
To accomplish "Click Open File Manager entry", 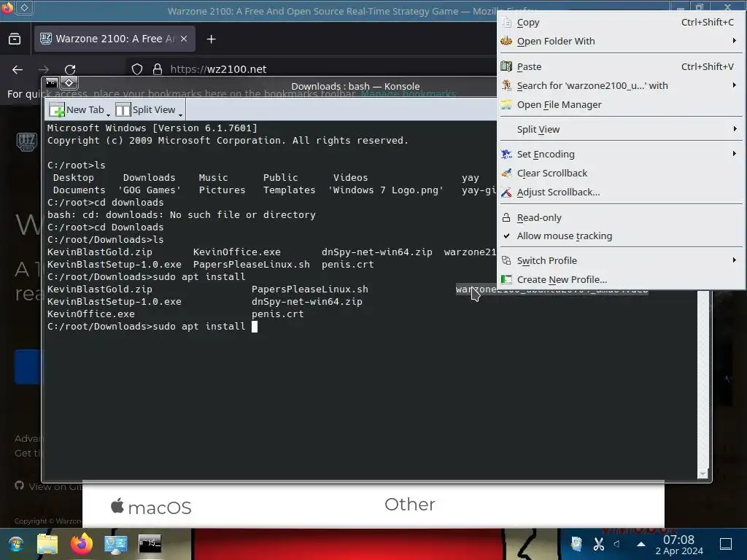I will [x=621, y=105].
